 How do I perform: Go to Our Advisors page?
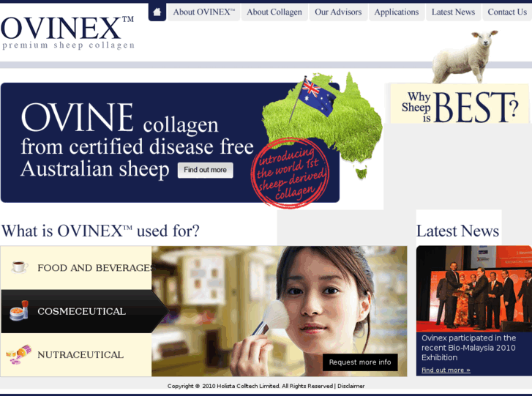338,12
